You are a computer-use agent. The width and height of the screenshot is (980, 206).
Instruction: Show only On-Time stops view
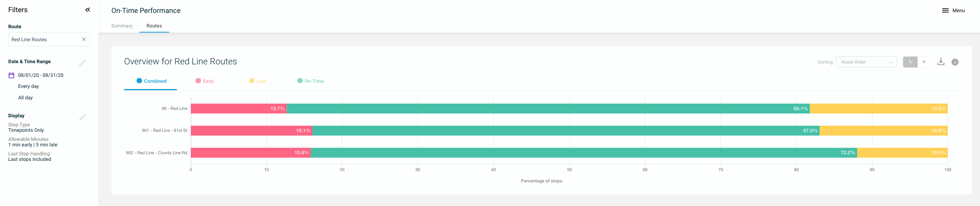pyautogui.click(x=310, y=81)
